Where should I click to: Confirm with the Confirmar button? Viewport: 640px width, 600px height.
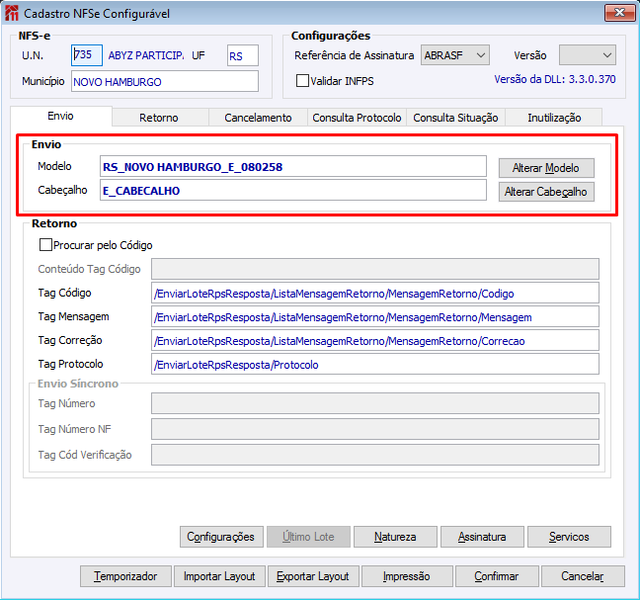pyautogui.click(x=497, y=576)
